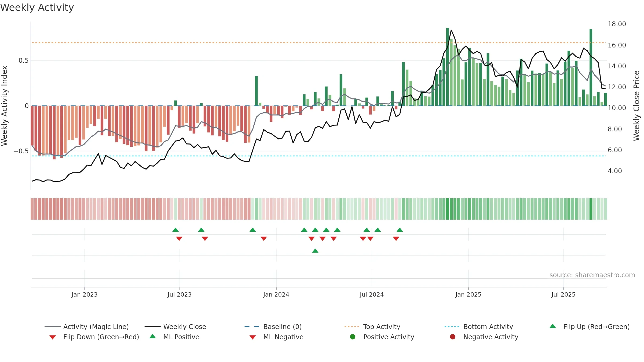Toggle the ML Positive legend entry
Viewport: 644px width, 362px height.
174,337
